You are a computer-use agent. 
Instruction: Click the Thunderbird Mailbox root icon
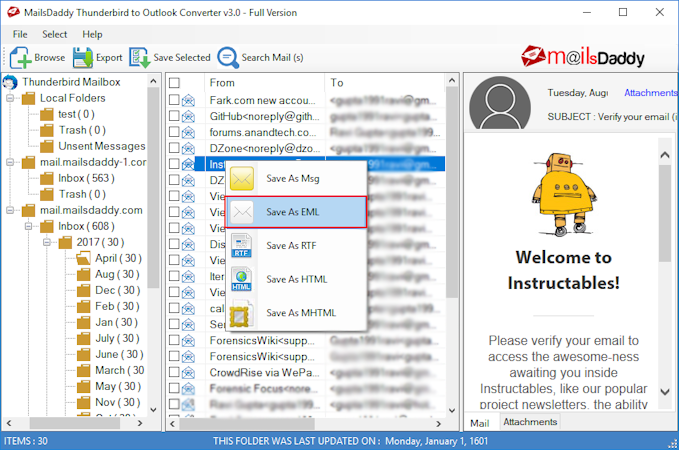[x=10, y=82]
